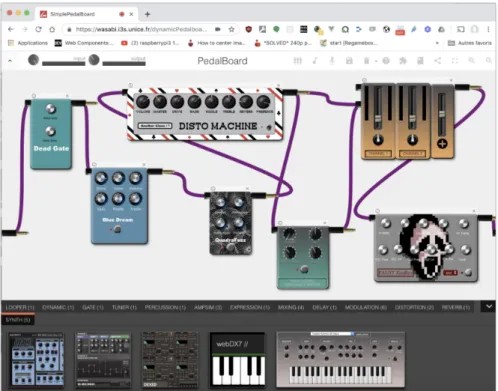Open the Applications bookmark

click(28, 43)
